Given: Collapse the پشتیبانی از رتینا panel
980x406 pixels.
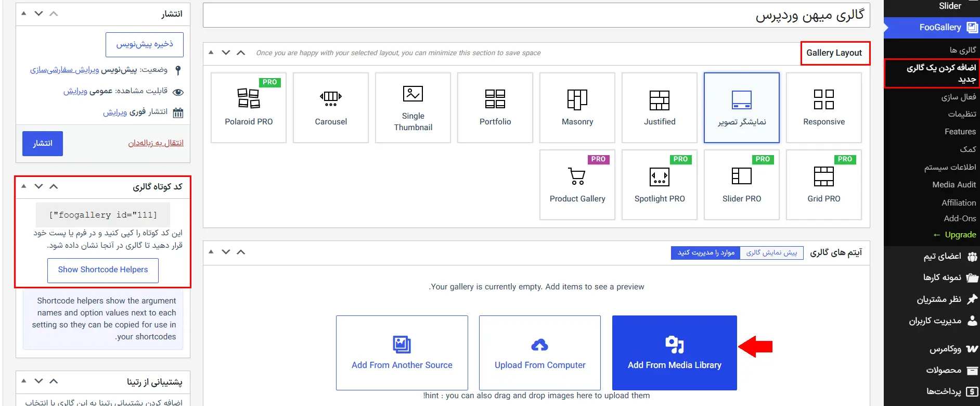Looking at the screenshot, I should click(x=23, y=381).
